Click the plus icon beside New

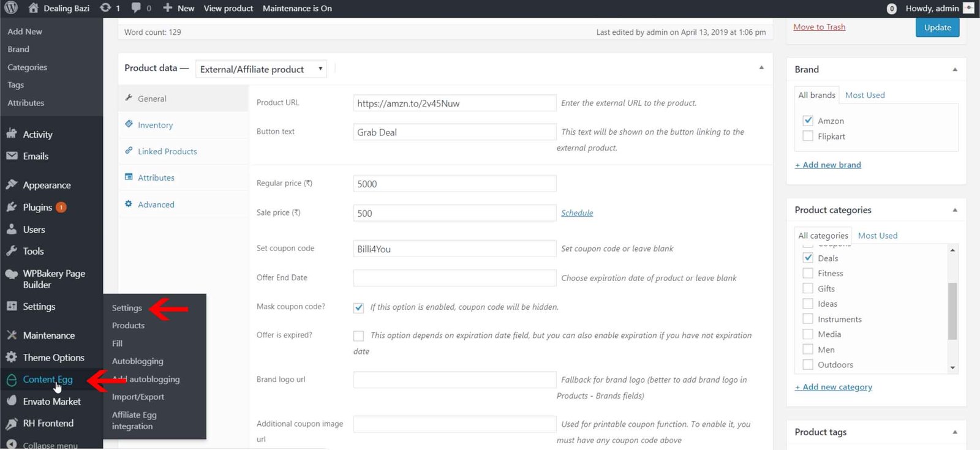tap(167, 8)
